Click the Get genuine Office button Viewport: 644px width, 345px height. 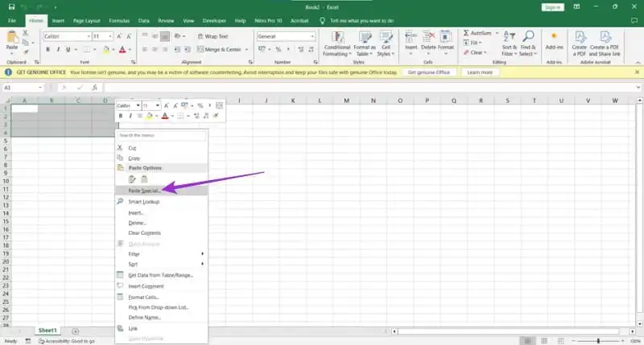point(431,72)
